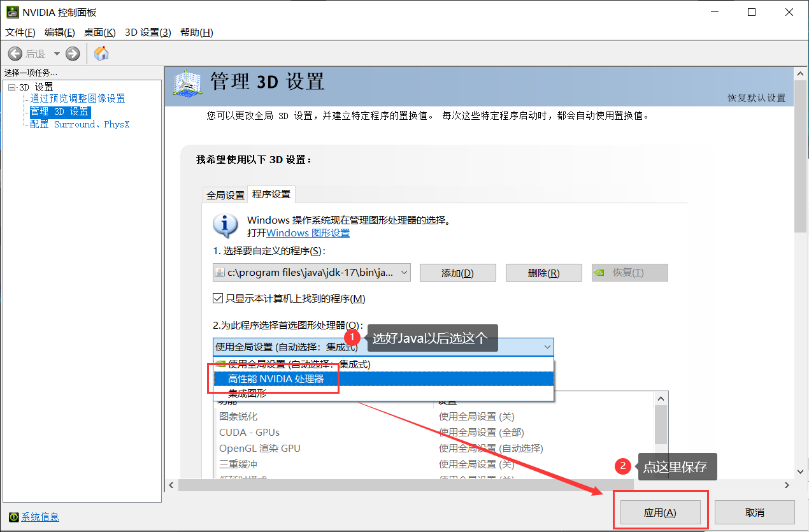This screenshot has height=532, width=809.
Task: Switch to the 全局设置 tab
Action: pos(226,195)
